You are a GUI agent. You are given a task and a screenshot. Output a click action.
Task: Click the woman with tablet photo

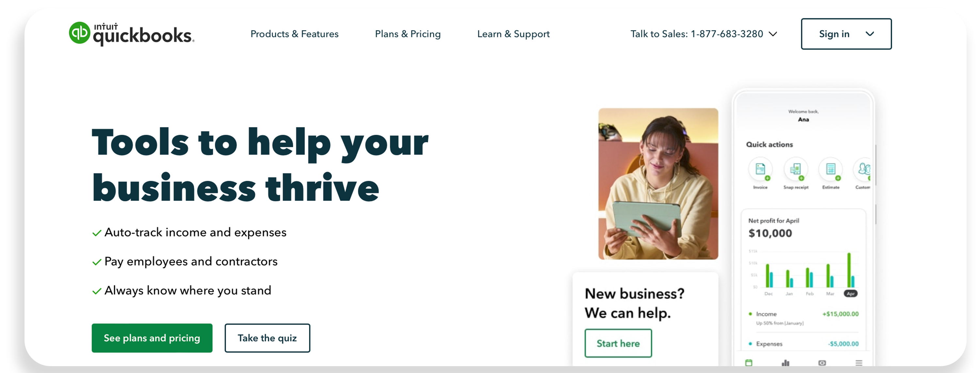[658, 184]
